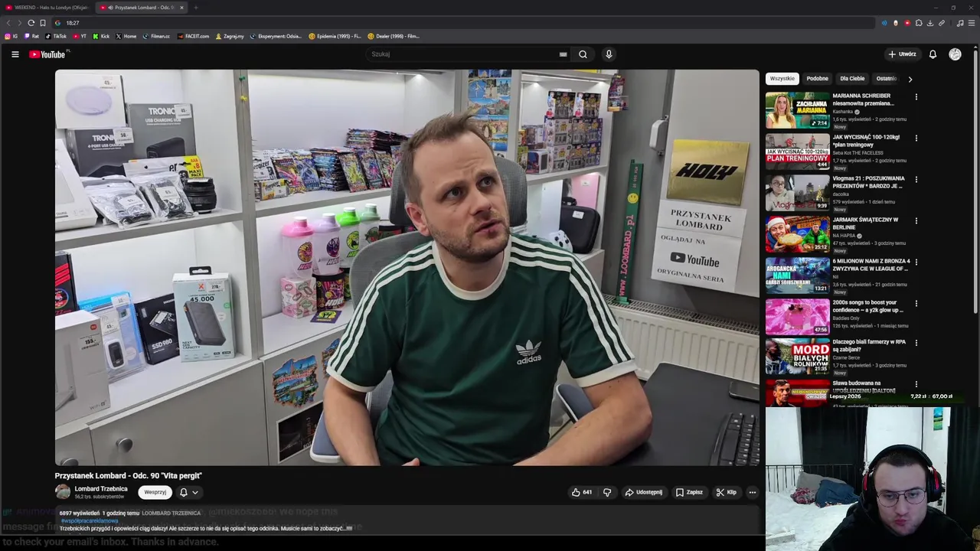Open the FACEIT.com bookmark
980x551 pixels.
pos(193,36)
